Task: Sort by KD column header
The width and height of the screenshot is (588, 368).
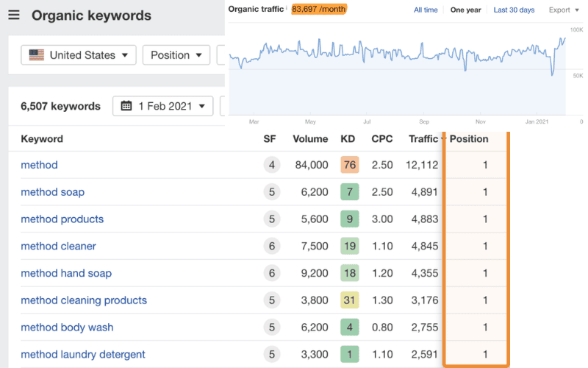Action: 348,139
